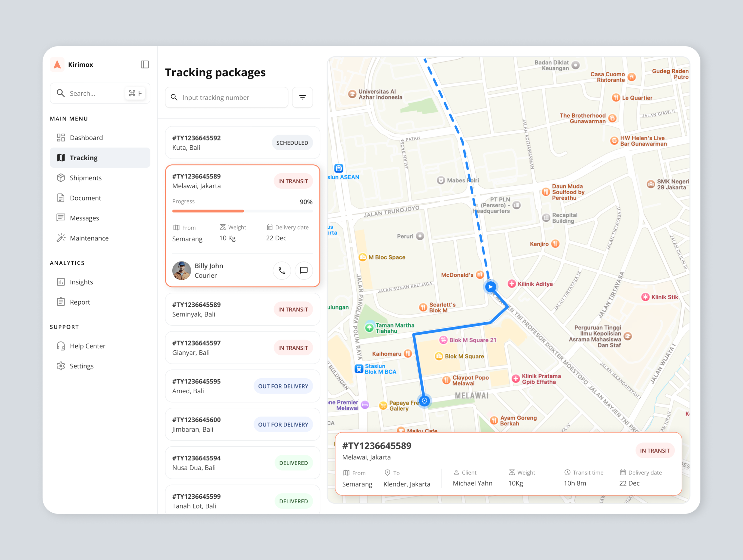Viewport: 743px width, 560px height.
Task: Click Billy John's avatar photo
Action: pyautogui.click(x=182, y=271)
